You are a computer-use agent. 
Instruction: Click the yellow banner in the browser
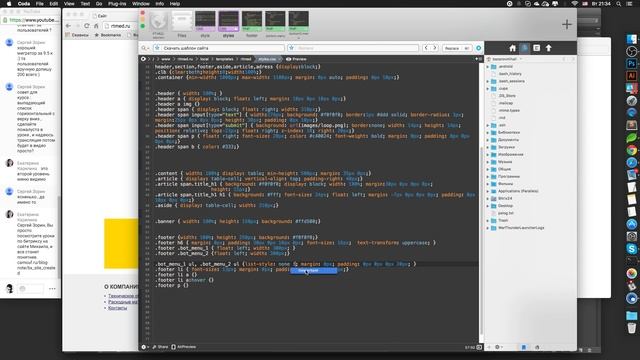tap(121, 244)
